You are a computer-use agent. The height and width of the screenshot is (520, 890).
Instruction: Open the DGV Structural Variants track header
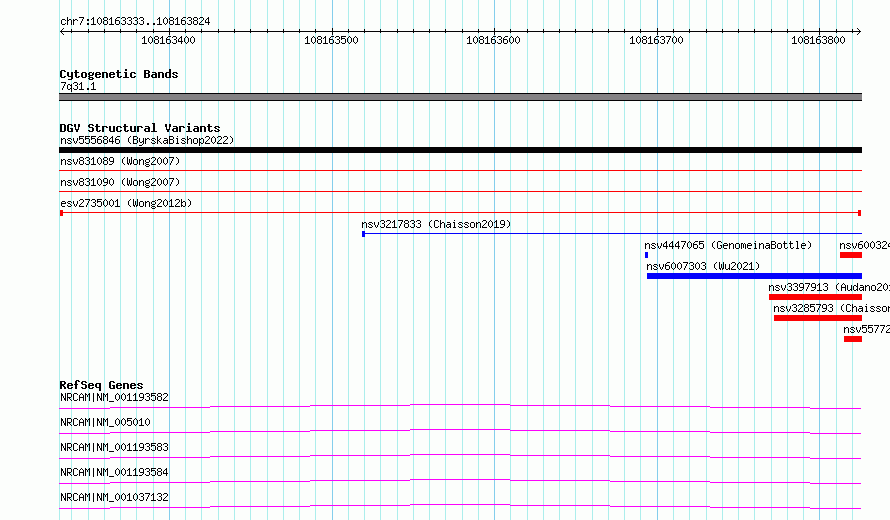[139, 128]
